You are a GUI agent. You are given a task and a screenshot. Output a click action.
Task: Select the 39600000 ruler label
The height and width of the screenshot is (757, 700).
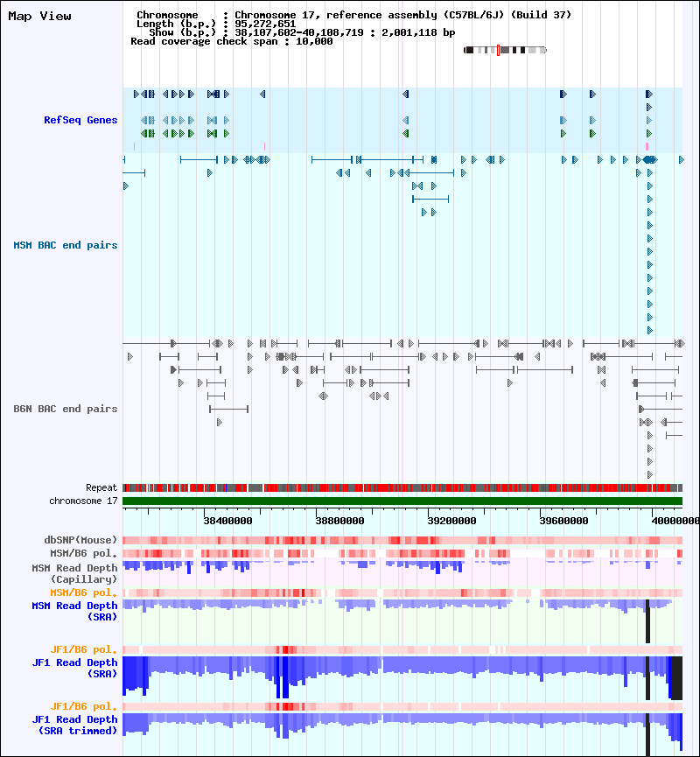(x=563, y=521)
